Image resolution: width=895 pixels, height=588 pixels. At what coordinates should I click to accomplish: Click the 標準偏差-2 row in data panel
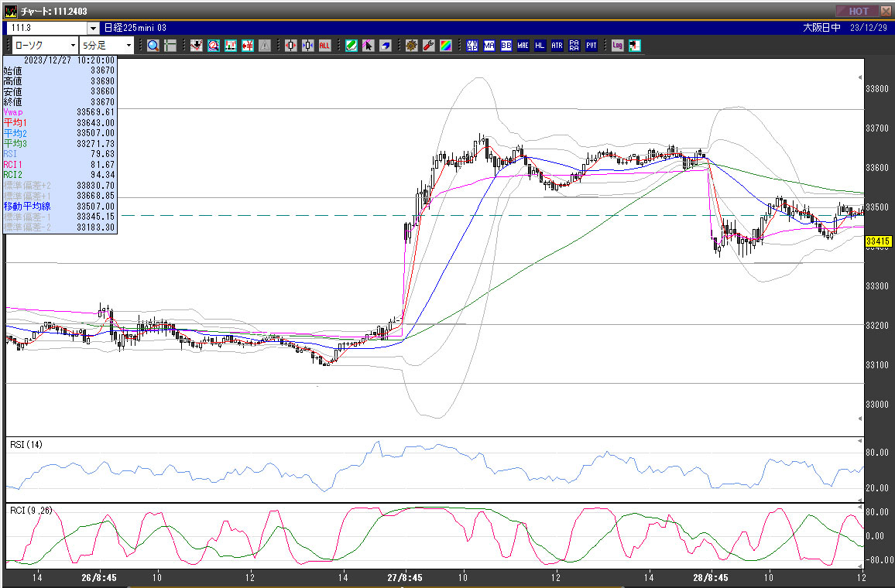coord(60,227)
